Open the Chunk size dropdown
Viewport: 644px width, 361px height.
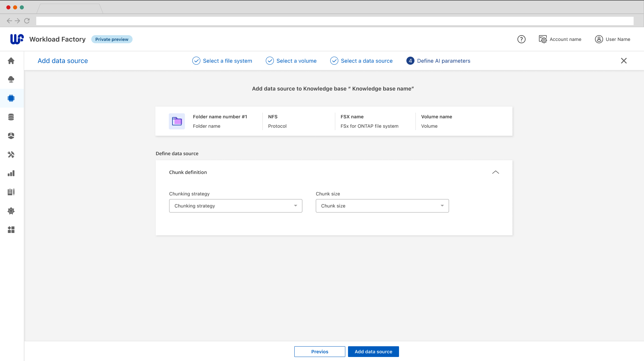point(382,206)
